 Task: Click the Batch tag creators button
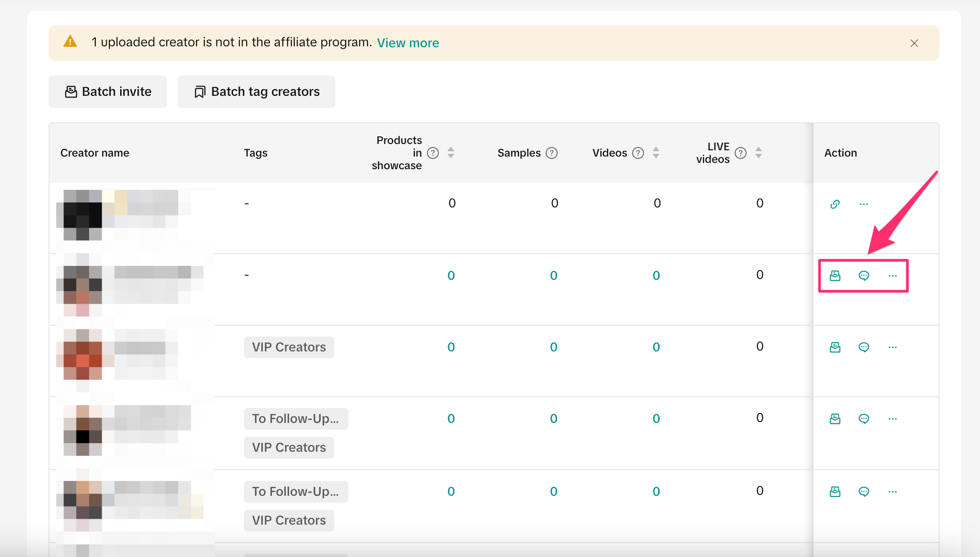click(256, 92)
